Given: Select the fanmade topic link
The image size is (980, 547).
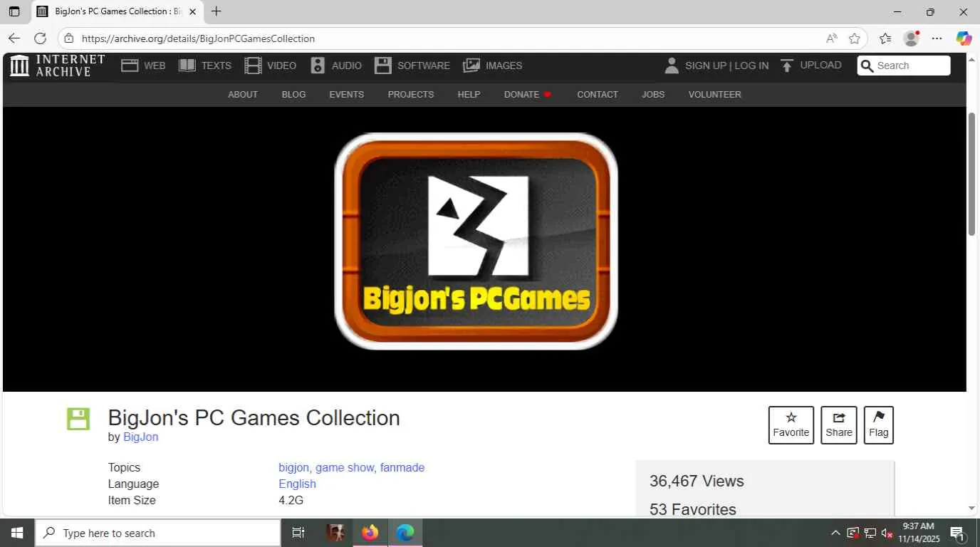Looking at the screenshot, I should point(402,467).
